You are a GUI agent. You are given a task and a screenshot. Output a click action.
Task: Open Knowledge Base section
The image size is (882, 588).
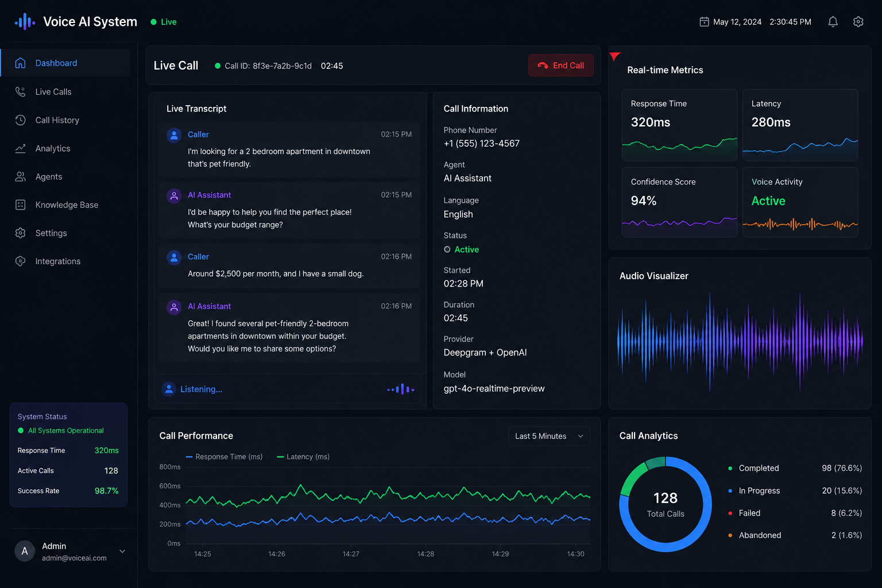(65, 204)
